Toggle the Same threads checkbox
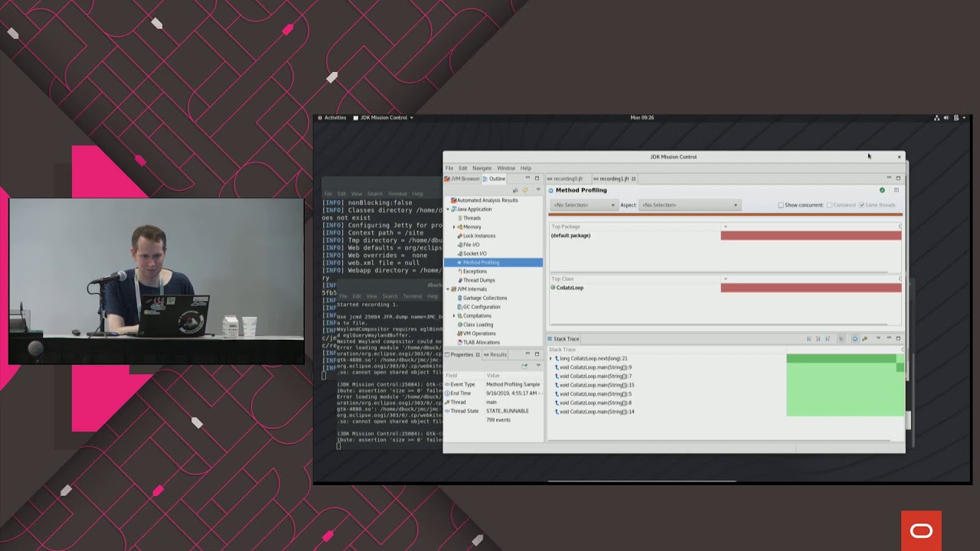 (x=861, y=205)
